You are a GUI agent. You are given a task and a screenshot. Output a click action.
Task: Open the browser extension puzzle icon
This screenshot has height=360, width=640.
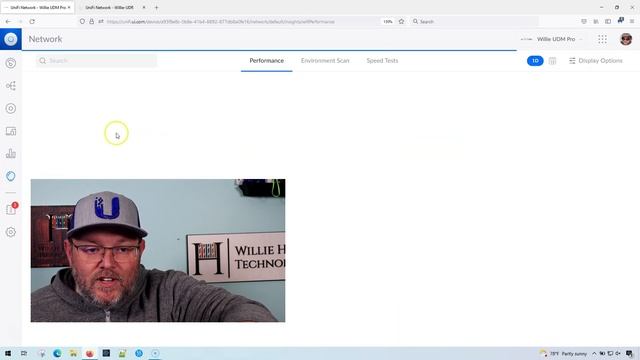pos(620,20)
